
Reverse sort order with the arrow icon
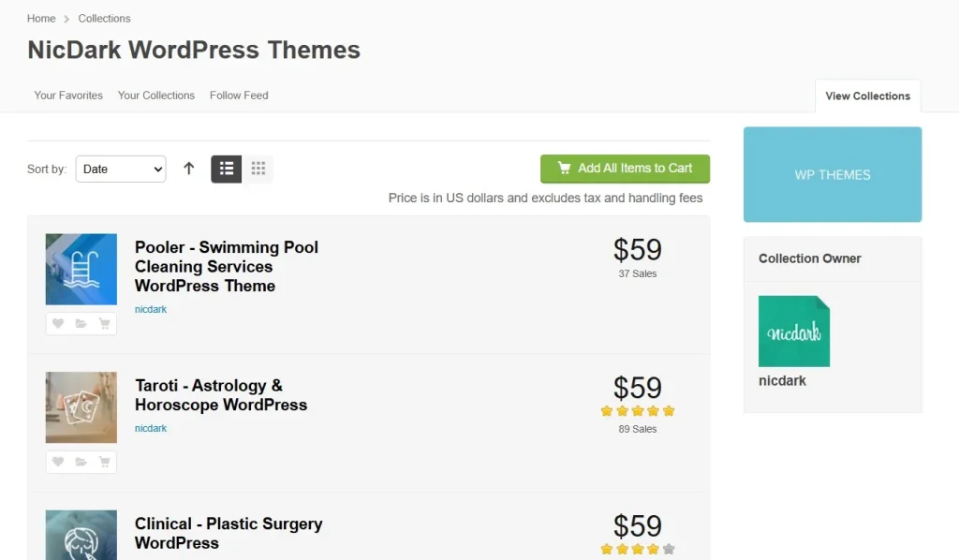point(189,169)
